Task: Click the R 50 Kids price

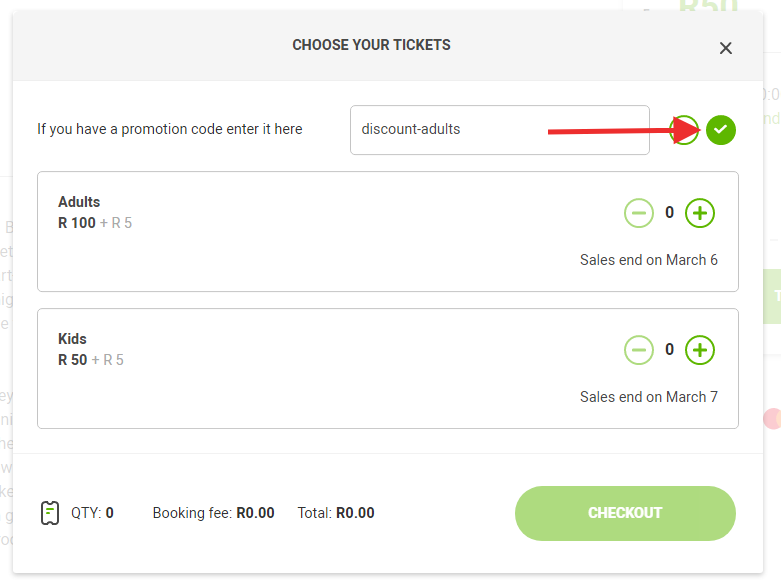Action: point(73,360)
